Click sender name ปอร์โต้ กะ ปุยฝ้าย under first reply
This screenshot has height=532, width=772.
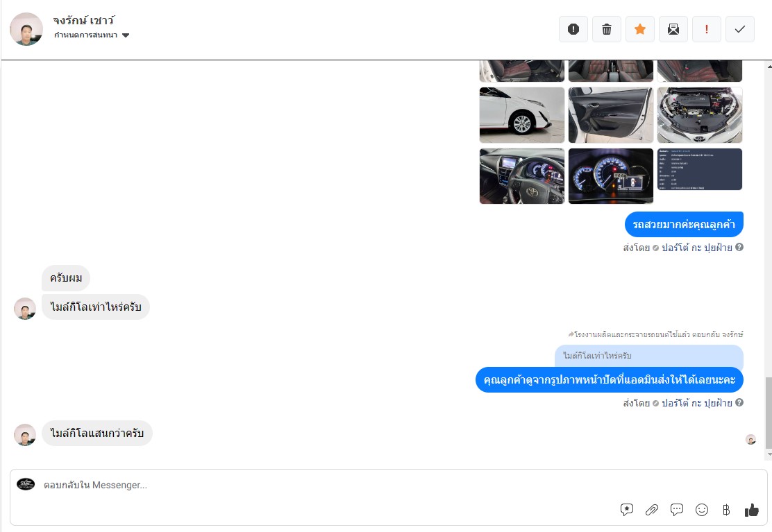click(696, 248)
